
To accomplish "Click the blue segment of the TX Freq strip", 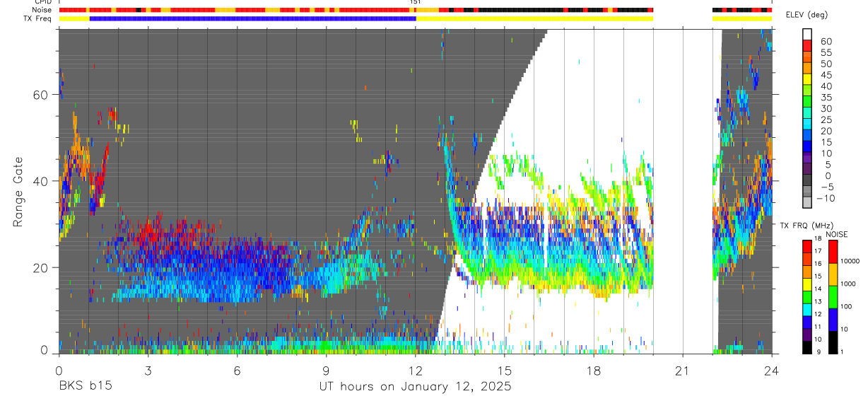I will point(253,18).
